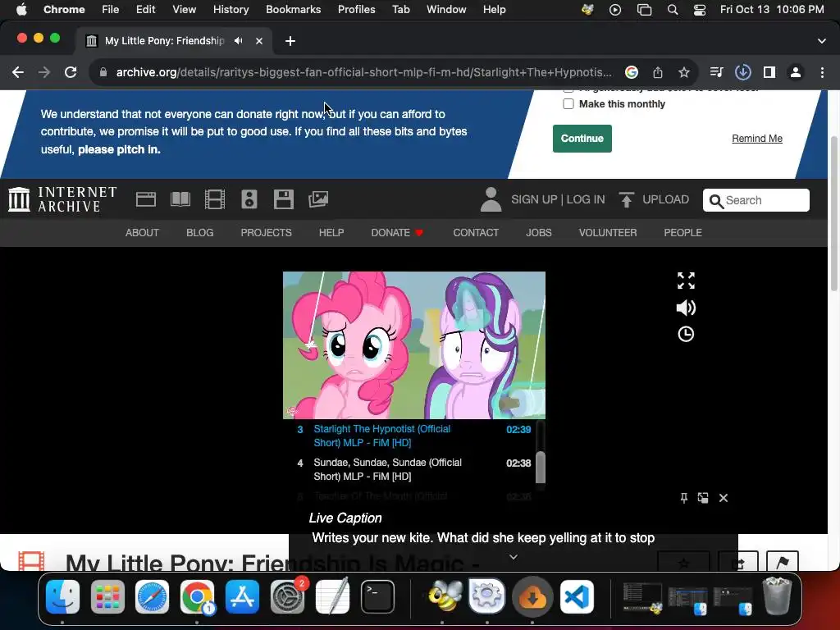840x630 pixels.
Task: Open a new tab with plus button
Action: 290,41
